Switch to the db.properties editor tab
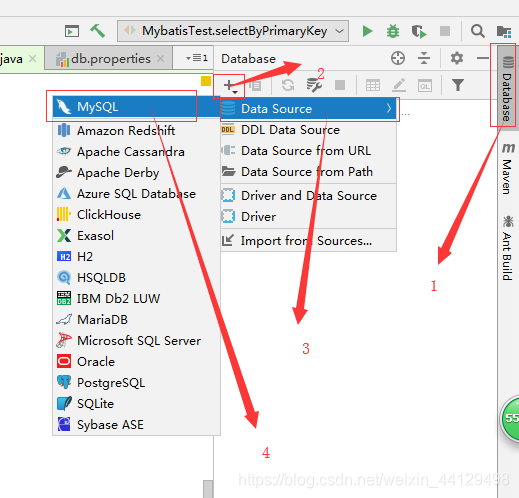Screen dimensions: 519x498 (x=108, y=59)
